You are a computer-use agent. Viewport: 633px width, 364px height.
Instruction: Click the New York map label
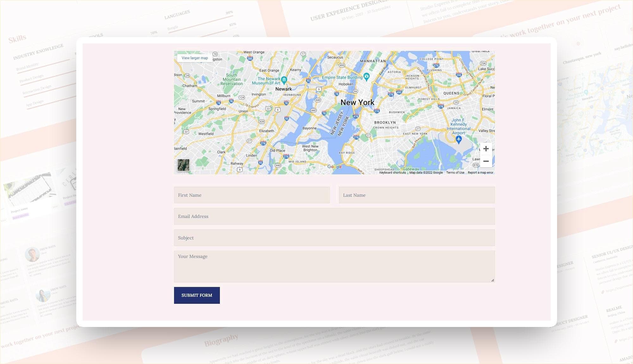pyautogui.click(x=357, y=103)
